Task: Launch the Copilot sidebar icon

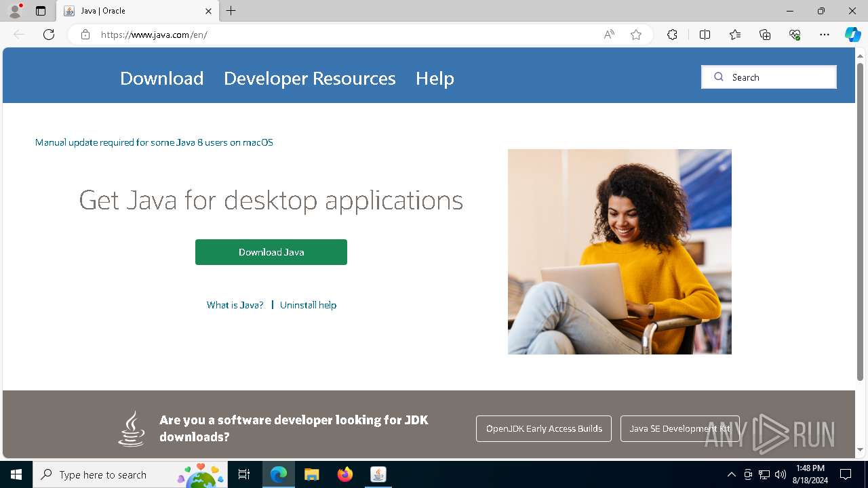Action: (852, 35)
